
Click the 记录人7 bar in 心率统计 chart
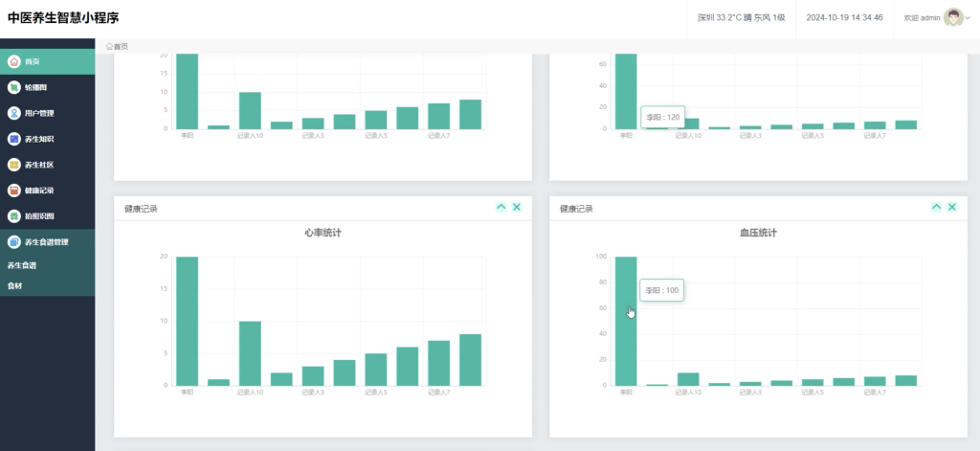point(438,363)
